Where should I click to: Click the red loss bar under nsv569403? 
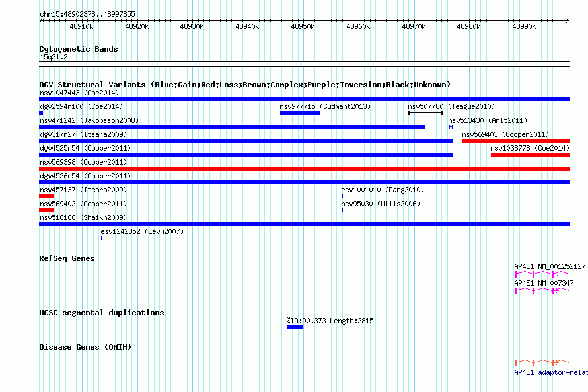(516, 141)
